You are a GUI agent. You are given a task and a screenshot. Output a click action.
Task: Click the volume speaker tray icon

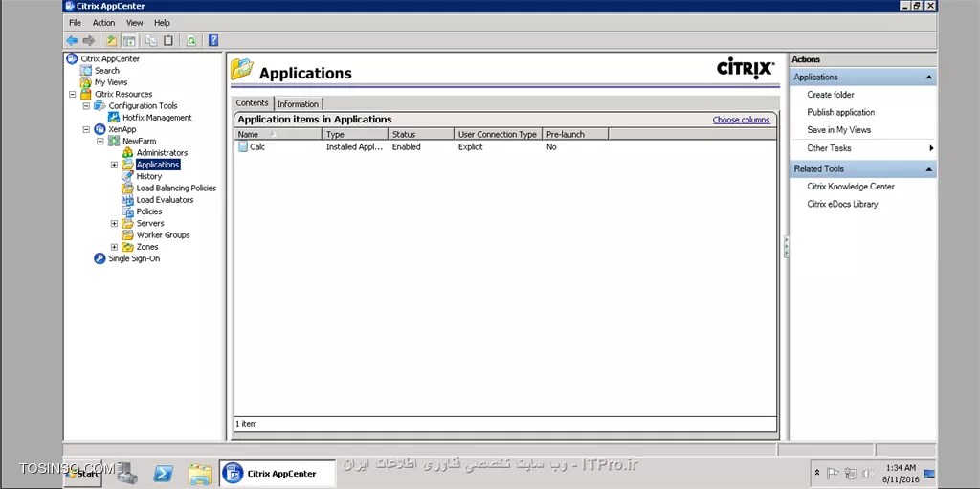click(868, 474)
